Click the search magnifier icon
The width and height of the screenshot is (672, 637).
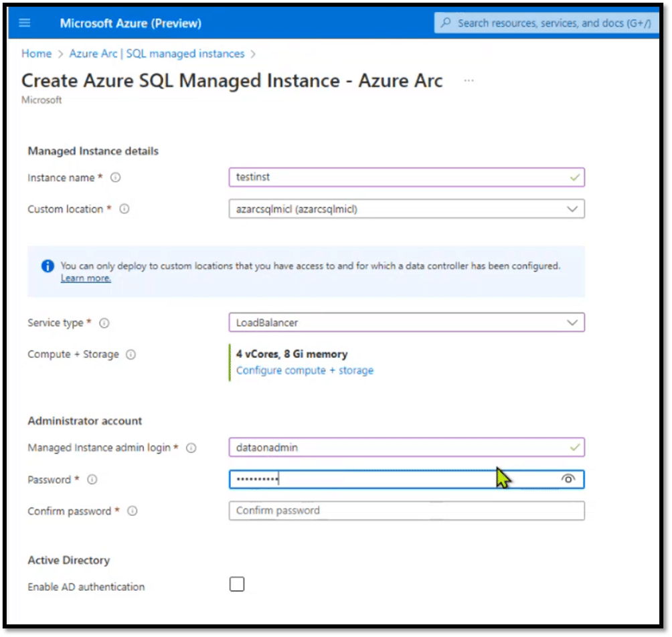(x=446, y=22)
